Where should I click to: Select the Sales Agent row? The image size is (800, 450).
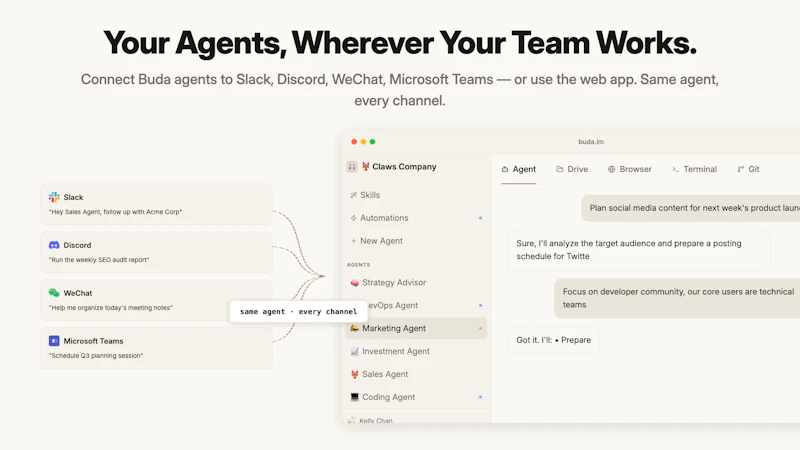point(416,374)
